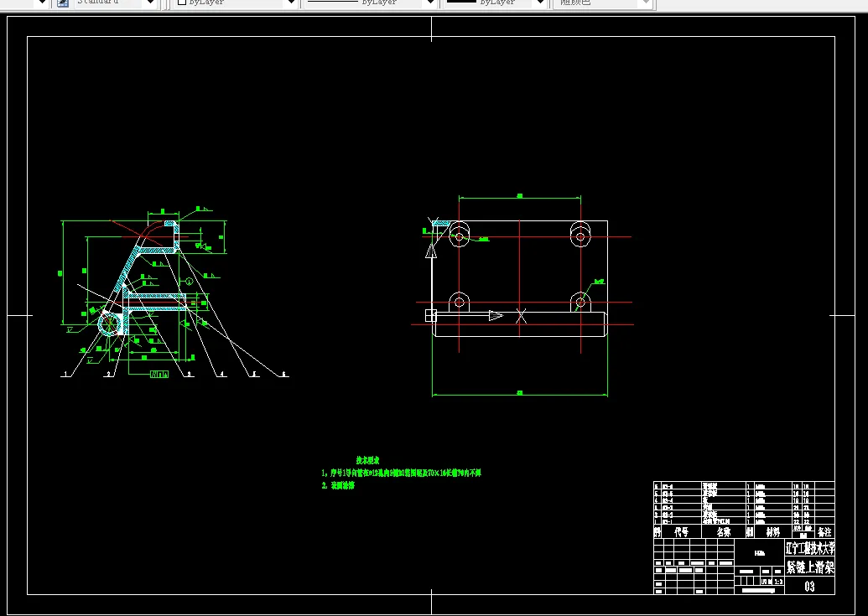This screenshot has width=868, height=616.
Task: Select part balloon number 5
Action: (253, 375)
